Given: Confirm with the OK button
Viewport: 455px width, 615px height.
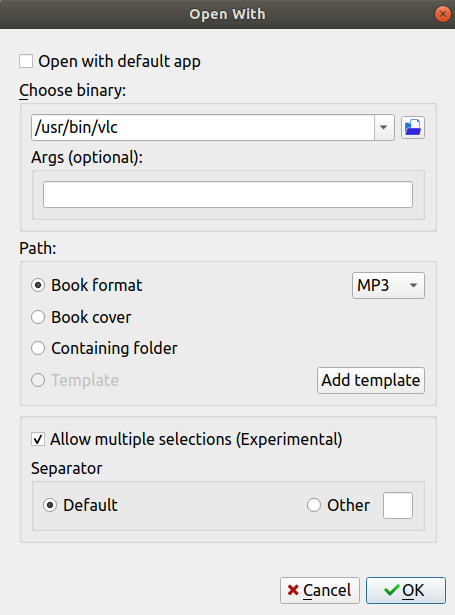Looking at the screenshot, I should pos(406,590).
